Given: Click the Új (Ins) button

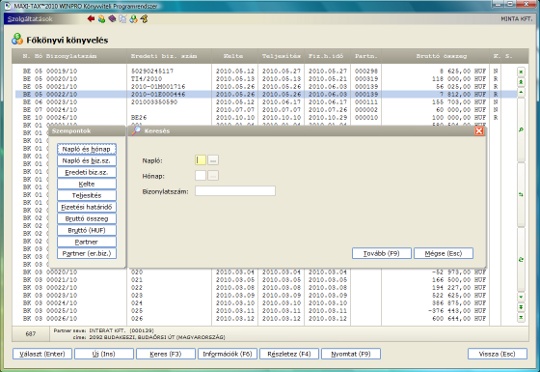Looking at the screenshot, I should click(x=104, y=354).
